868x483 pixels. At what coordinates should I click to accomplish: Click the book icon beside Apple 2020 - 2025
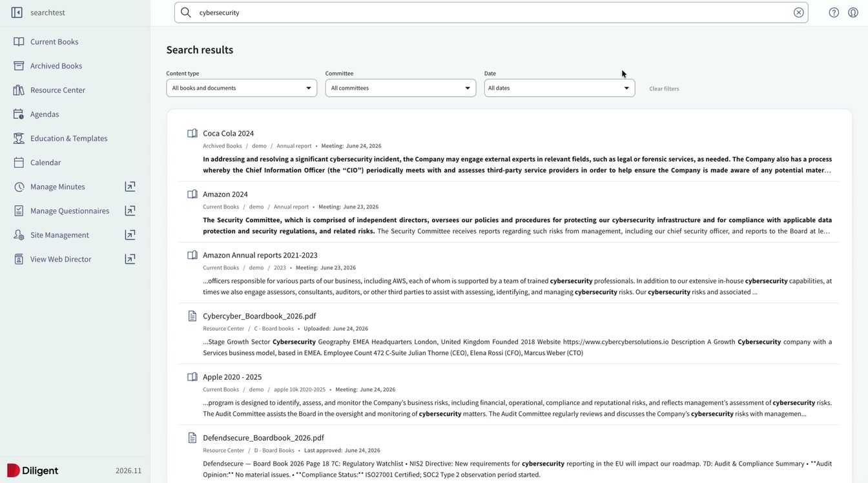(192, 376)
